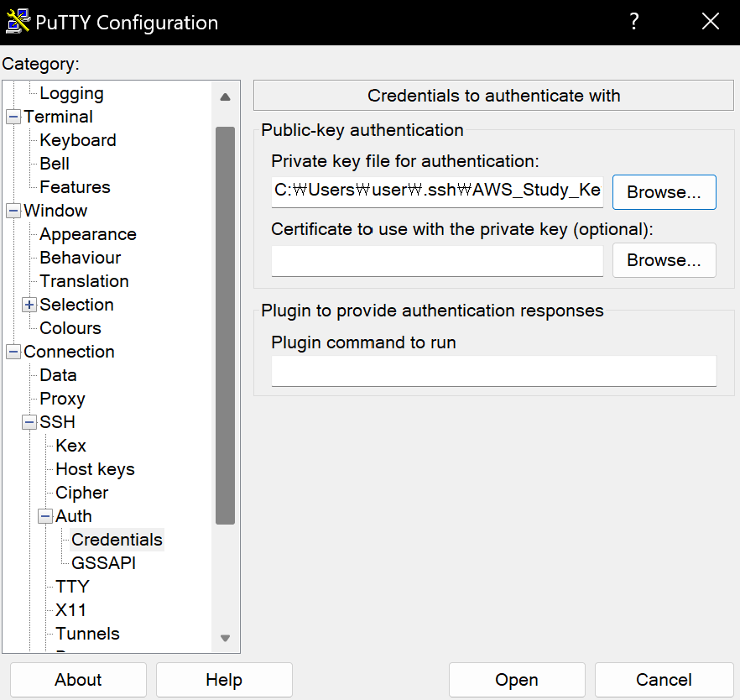This screenshot has width=740, height=700.
Task: Select the Connection category
Action: pyautogui.click(x=69, y=352)
